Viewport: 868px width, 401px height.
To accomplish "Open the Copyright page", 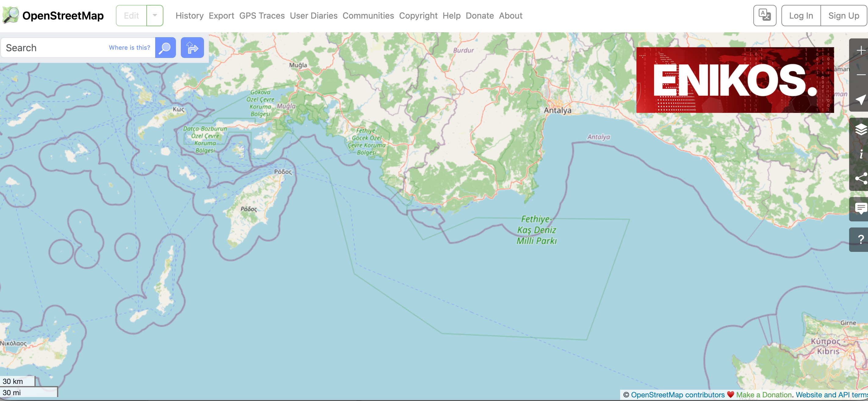I will point(418,16).
